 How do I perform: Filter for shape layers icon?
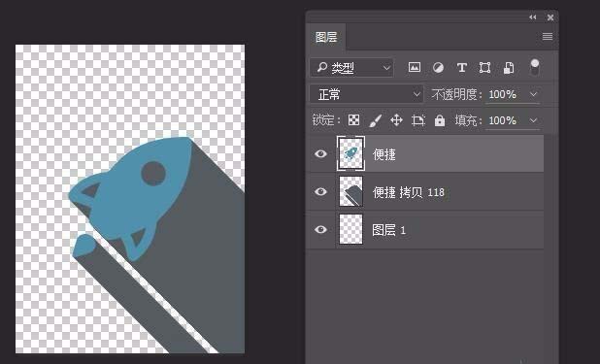(484, 68)
